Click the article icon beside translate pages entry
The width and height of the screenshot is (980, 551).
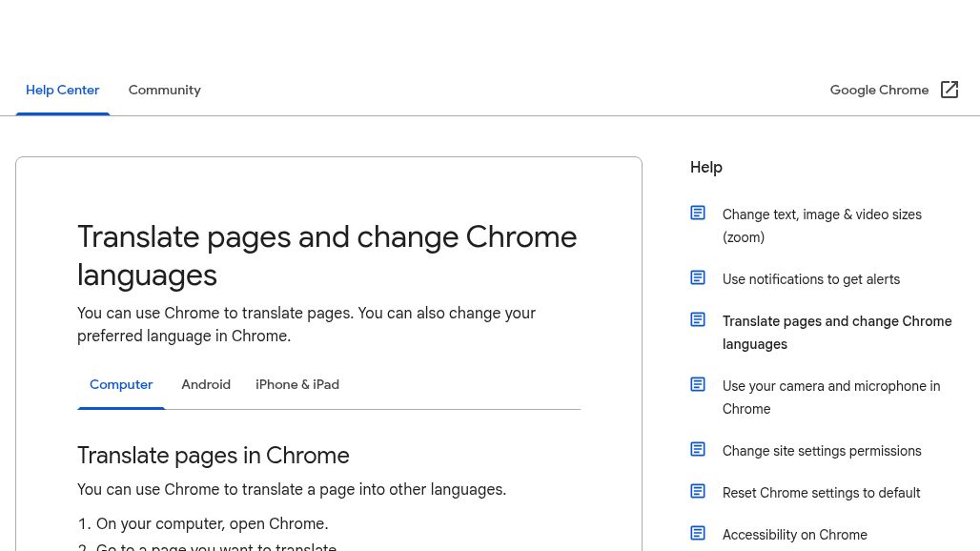[698, 319]
